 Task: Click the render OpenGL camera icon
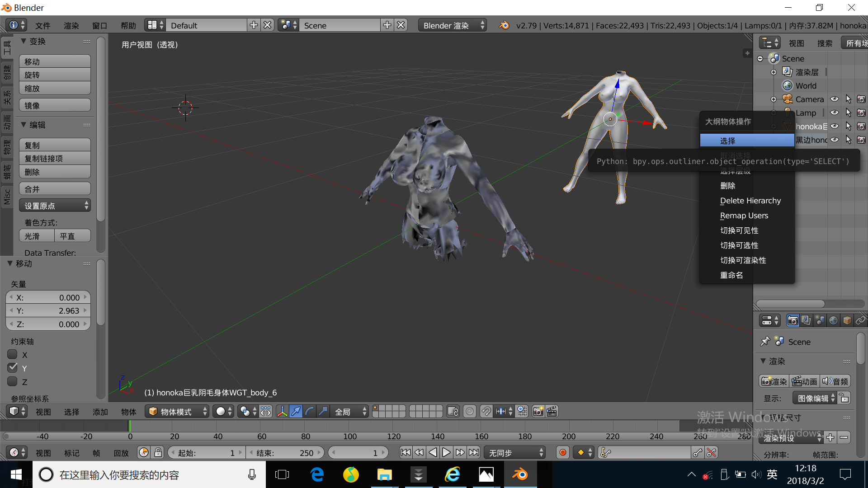538,411
